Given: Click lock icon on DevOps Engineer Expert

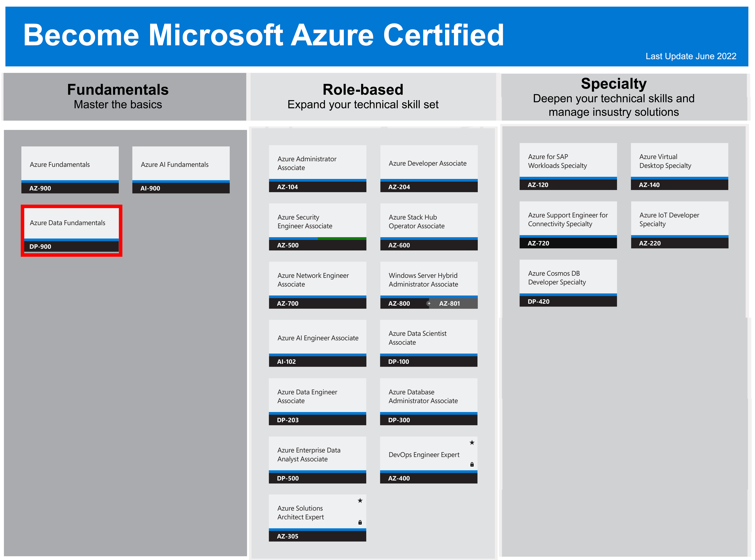Looking at the screenshot, I should tap(472, 464).
